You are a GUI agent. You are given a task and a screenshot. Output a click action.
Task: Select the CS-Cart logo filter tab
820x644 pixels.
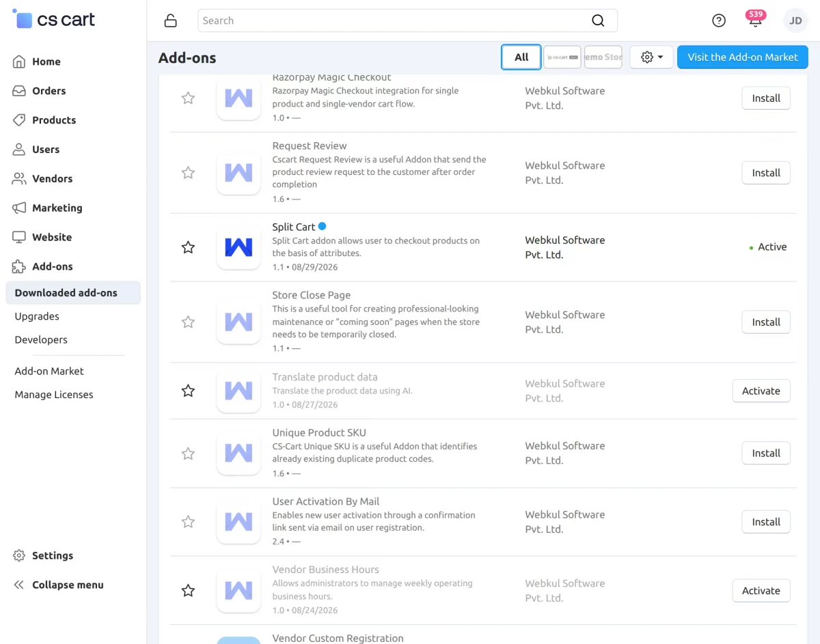tap(562, 57)
